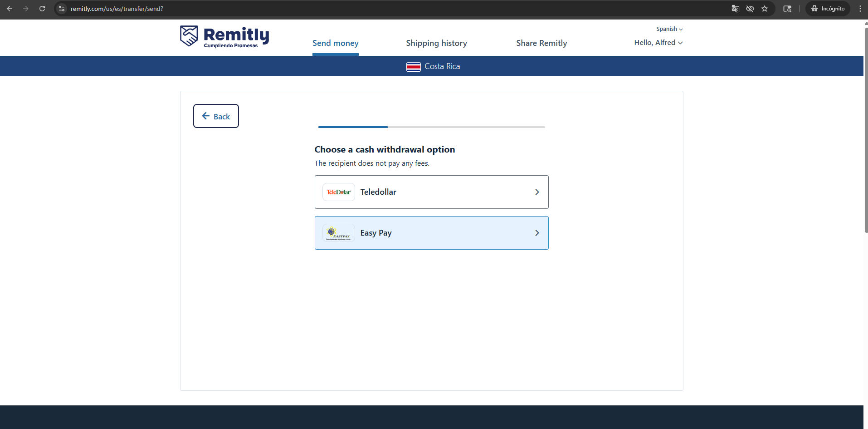The height and width of the screenshot is (429, 868).
Task: Open Shipping history tab
Action: 436,43
